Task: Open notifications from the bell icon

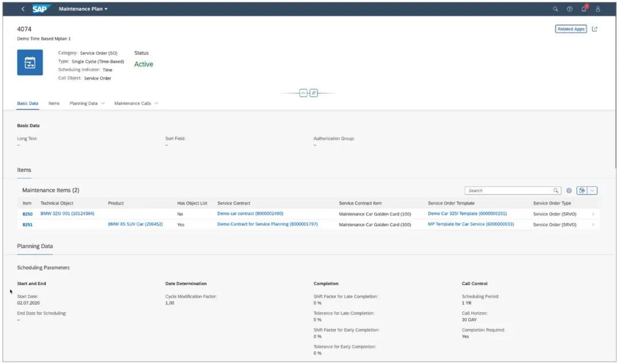Action: tap(584, 9)
